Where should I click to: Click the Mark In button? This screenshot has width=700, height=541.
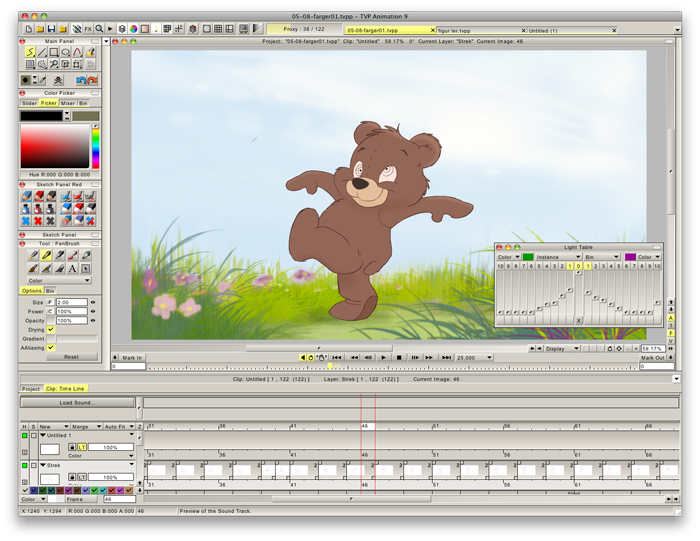pos(132,358)
